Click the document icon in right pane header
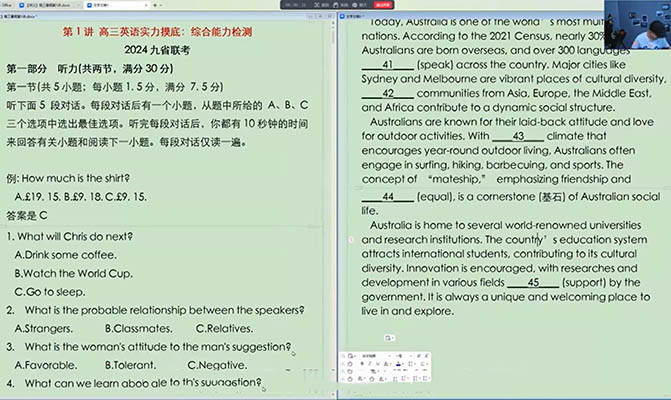This screenshot has width=671, height=400. click(342, 16)
